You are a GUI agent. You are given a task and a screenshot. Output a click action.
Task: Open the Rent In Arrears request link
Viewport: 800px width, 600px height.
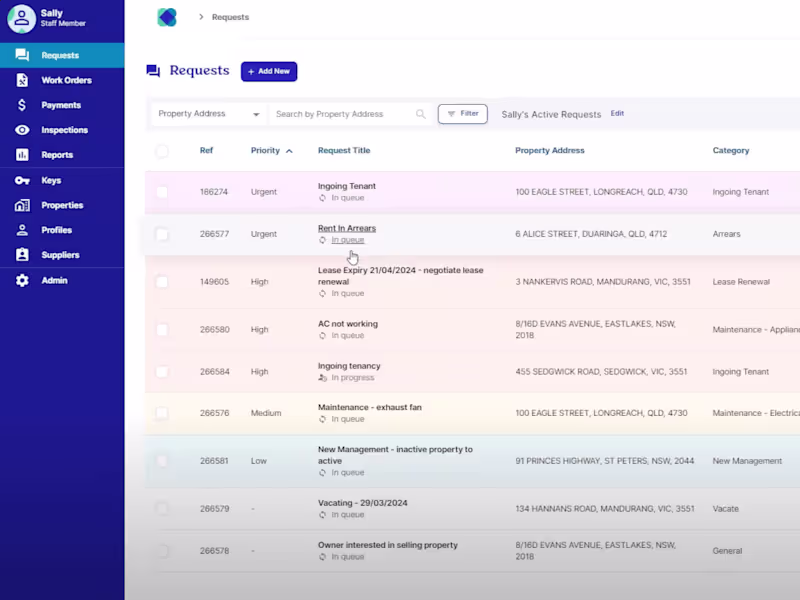346,228
